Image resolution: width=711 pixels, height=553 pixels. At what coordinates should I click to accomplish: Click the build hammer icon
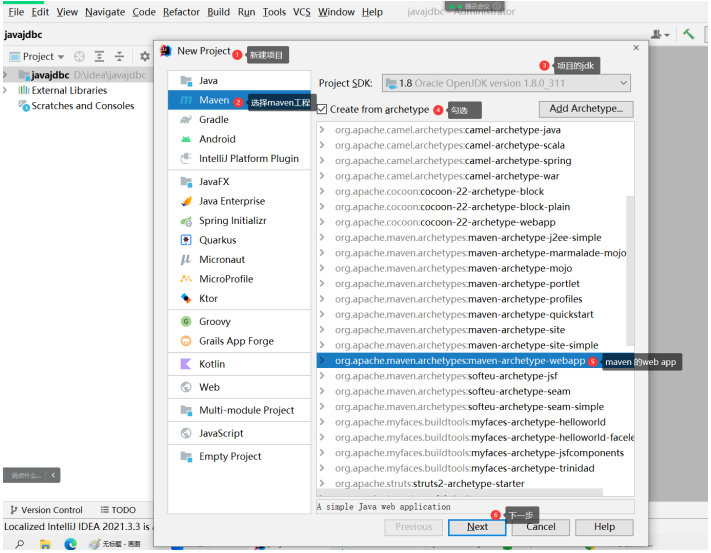tap(689, 34)
